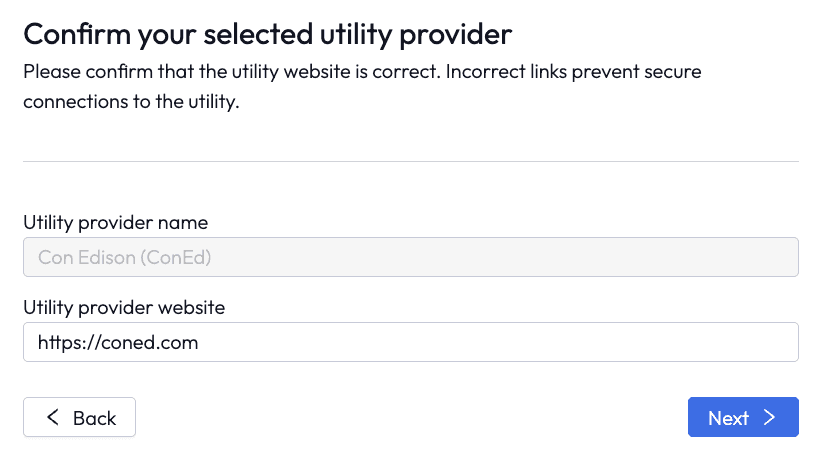The width and height of the screenshot is (824, 459).
Task: Click the "Utility provider website" label
Action: [124, 307]
